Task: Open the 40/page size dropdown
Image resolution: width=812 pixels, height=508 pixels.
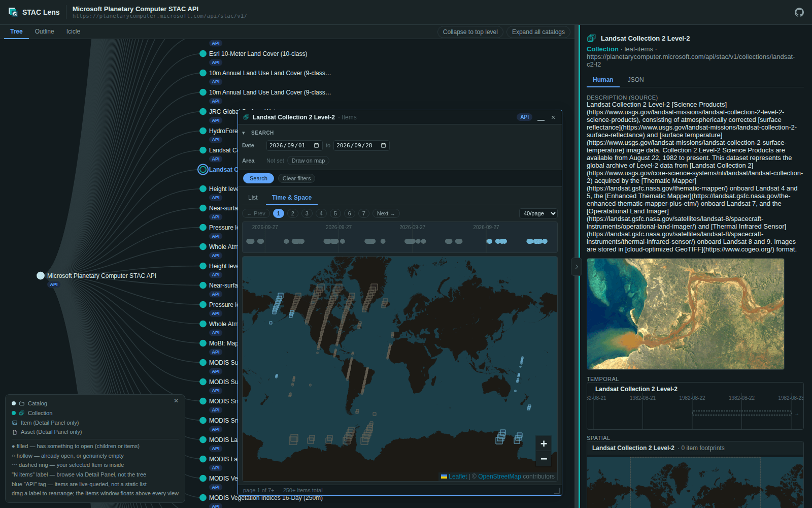Action: pyautogui.click(x=538, y=213)
